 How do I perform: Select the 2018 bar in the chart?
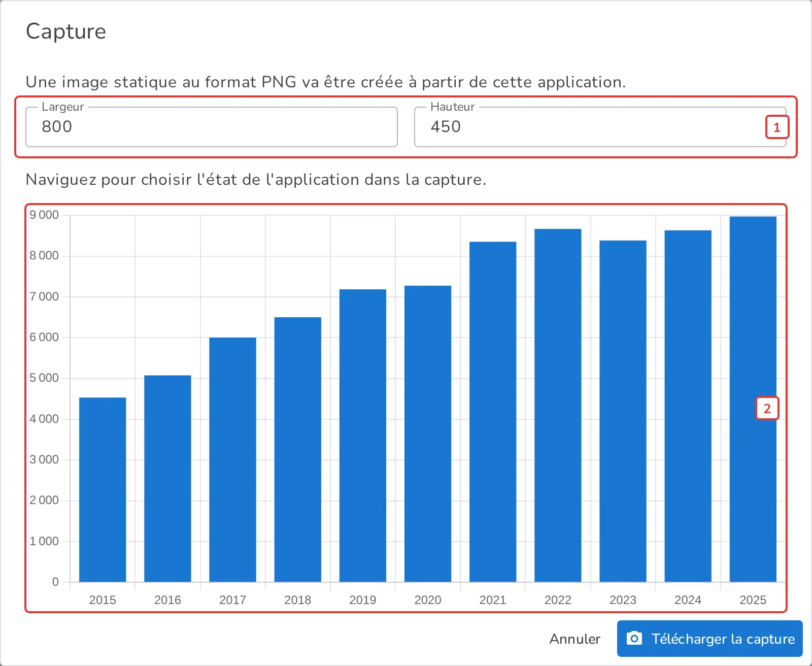297,449
